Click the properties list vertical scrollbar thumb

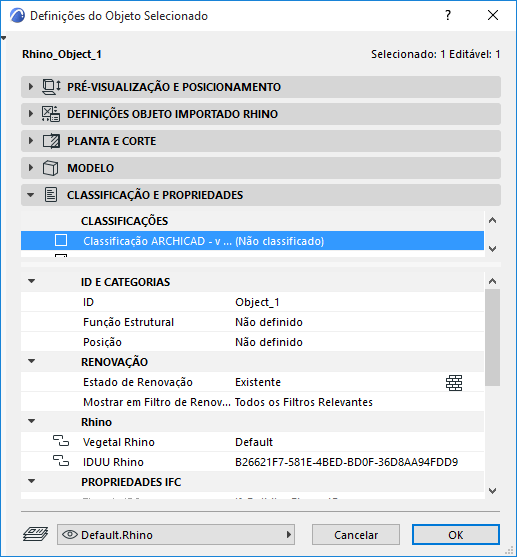point(492,337)
